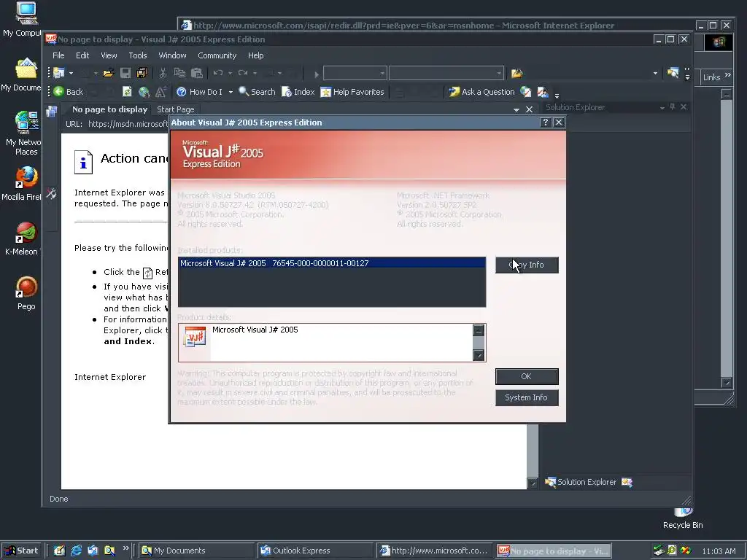Click the URL address field
Image resolution: width=747 pixels, height=560 pixels.
click(128, 124)
